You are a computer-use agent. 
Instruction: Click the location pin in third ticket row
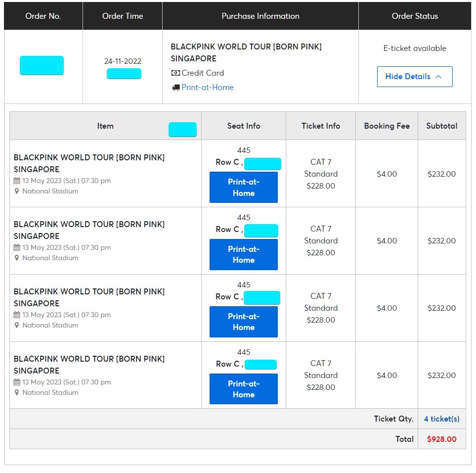pyautogui.click(x=17, y=326)
